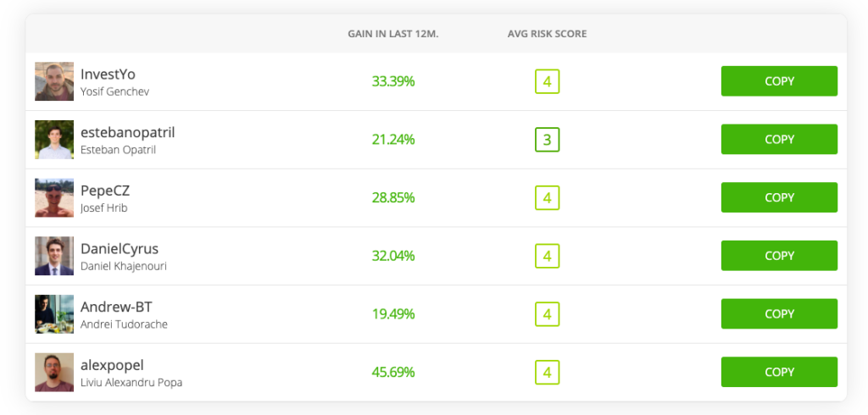Copy trader PepeCZ
Image resolution: width=868 pixels, height=415 pixels.
click(x=779, y=197)
